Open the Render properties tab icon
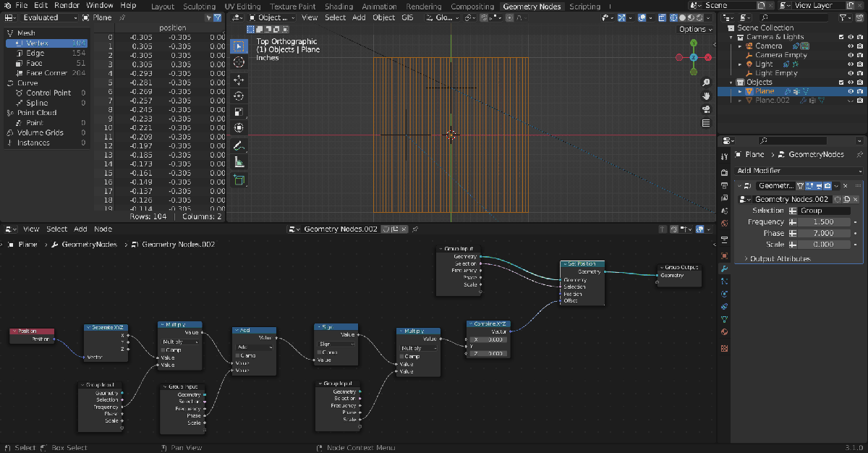Viewport: 868px width, 453px height. pyautogui.click(x=725, y=172)
